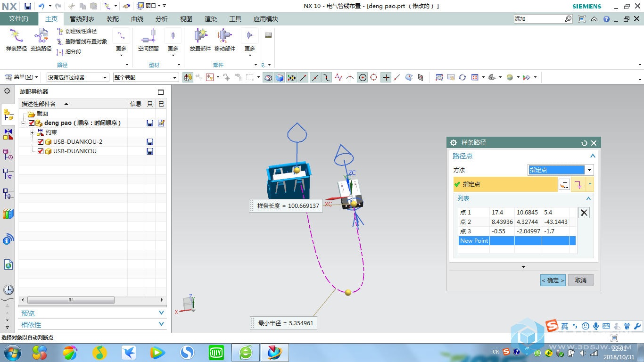Select the 移动部件 (Move Part) tool
Screen dimensions: 644x362
click(225, 40)
